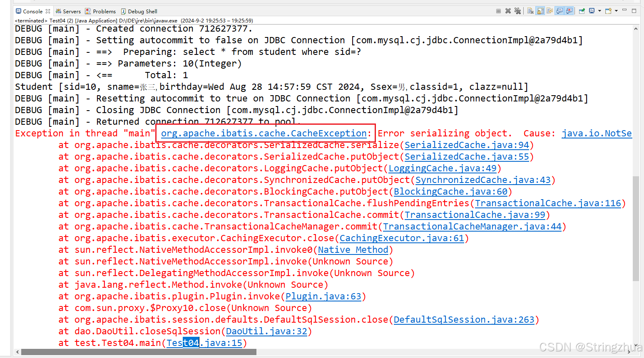The width and height of the screenshot is (644, 358).
Task: Click the 'Student [sid=10' output line
Action: 271,87
